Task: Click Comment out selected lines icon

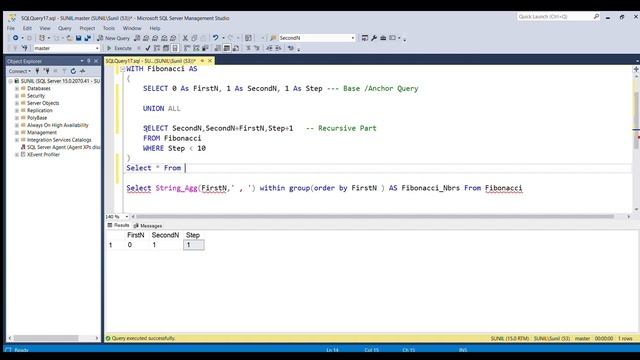Action: click(248, 48)
